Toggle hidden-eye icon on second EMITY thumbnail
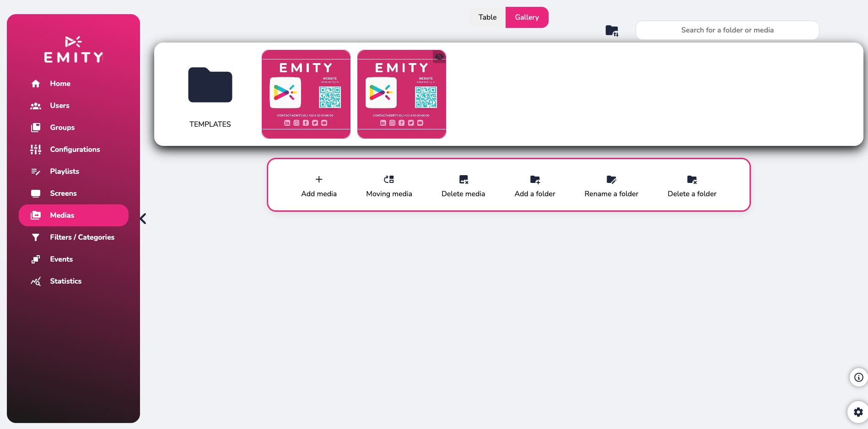This screenshot has width=868, height=429. point(439,57)
